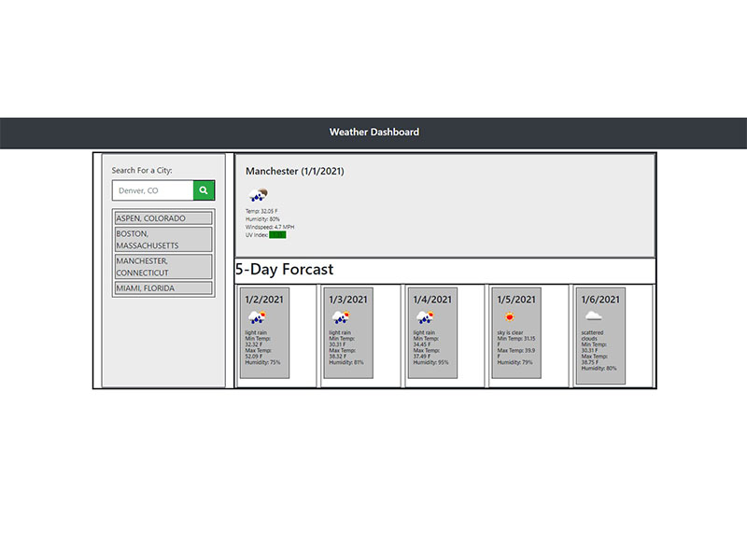
Task: Click the 1/3/2021 light rain icon
Action: 341,317
